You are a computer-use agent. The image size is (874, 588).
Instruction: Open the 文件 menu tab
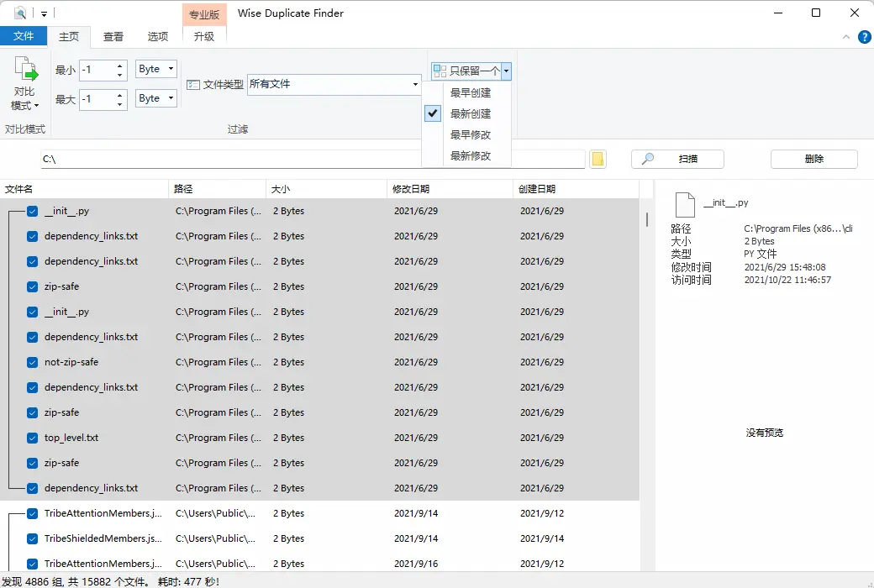pyautogui.click(x=24, y=36)
